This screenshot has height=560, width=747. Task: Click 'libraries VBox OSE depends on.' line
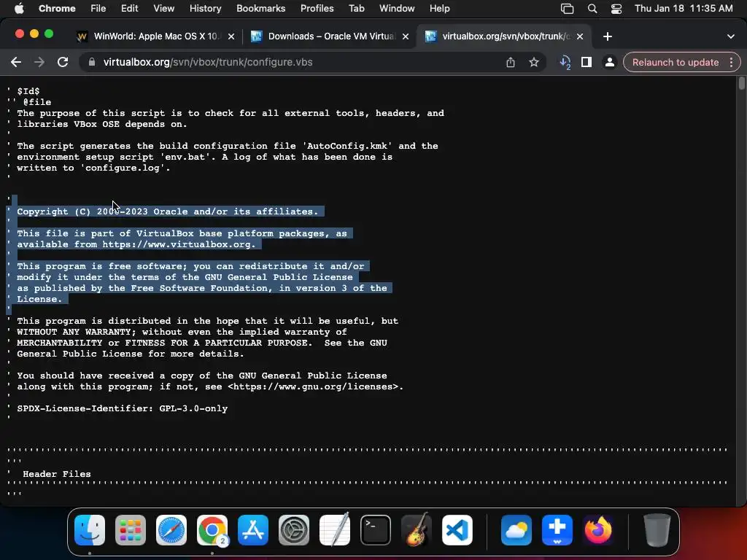pos(102,124)
